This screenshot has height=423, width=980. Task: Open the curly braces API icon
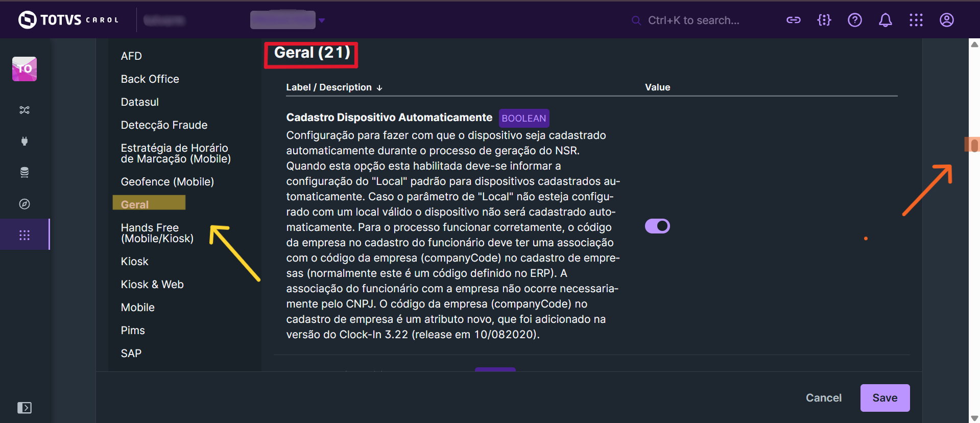824,20
